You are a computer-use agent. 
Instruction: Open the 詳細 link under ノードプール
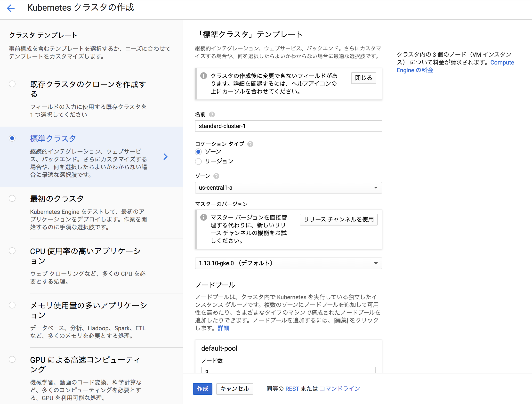coord(223,328)
